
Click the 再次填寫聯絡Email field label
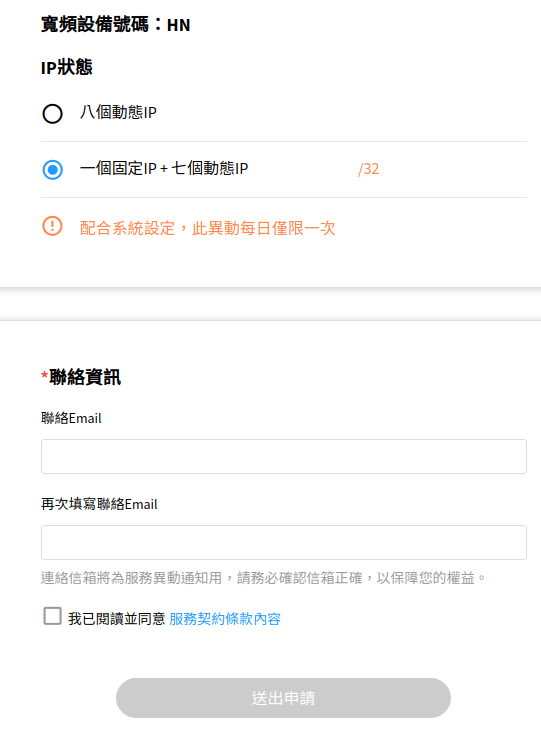coord(99,504)
